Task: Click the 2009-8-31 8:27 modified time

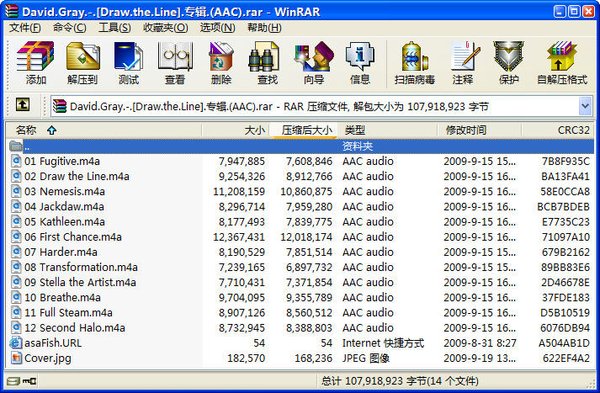Action: (480, 343)
